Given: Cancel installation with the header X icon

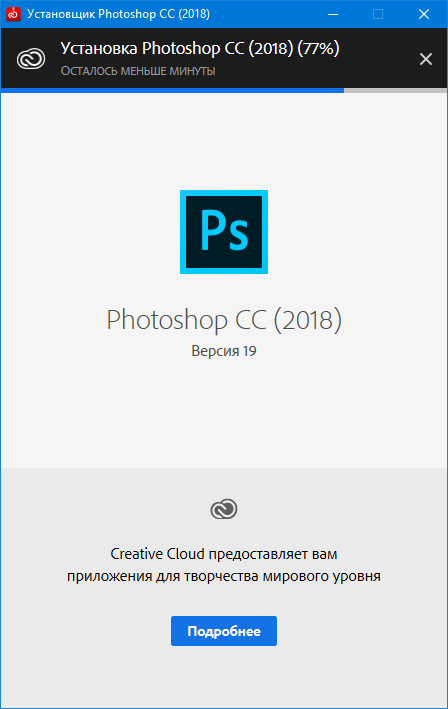Looking at the screenshot, I should tap(426, 59).
